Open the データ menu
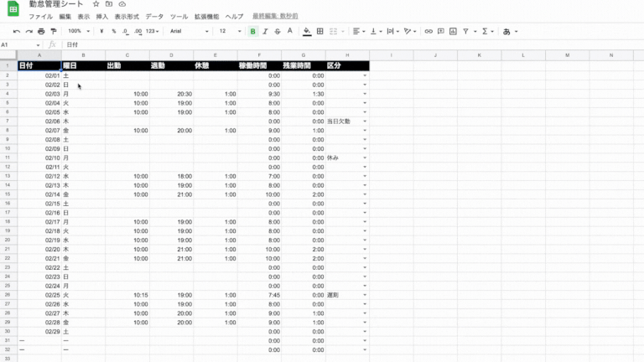 pos(154,17)
